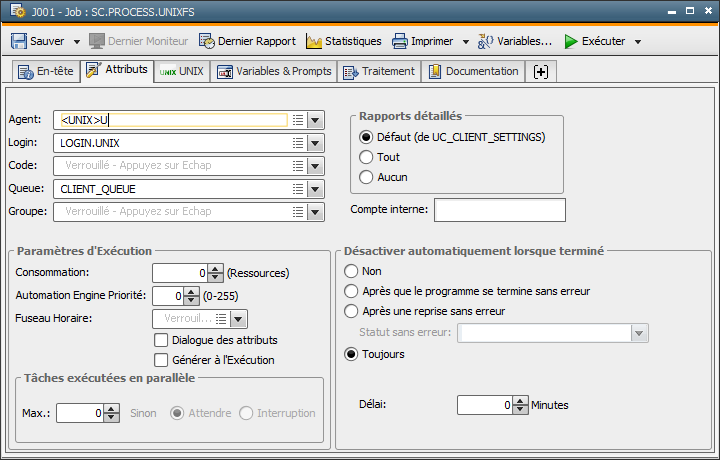Screen dimensions: 720x460
Task: Click the Automation Engine Priorité spinner arrows
Action: pyautogui.click(x=191, y=296)
